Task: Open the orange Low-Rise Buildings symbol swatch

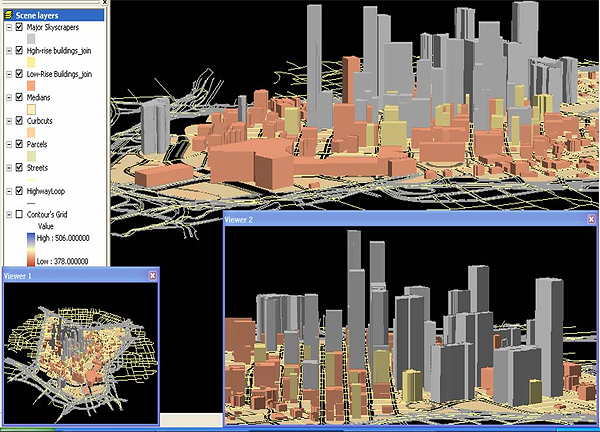Action: 31,85
